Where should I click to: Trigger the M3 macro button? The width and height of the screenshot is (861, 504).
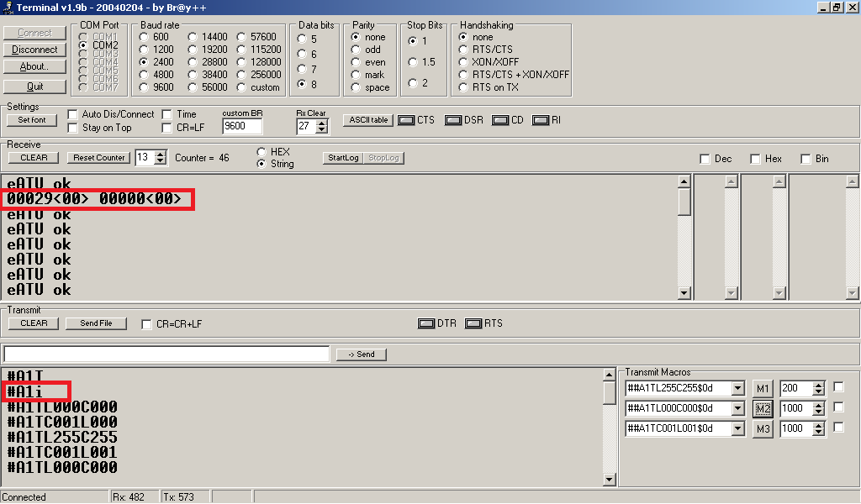762,428
